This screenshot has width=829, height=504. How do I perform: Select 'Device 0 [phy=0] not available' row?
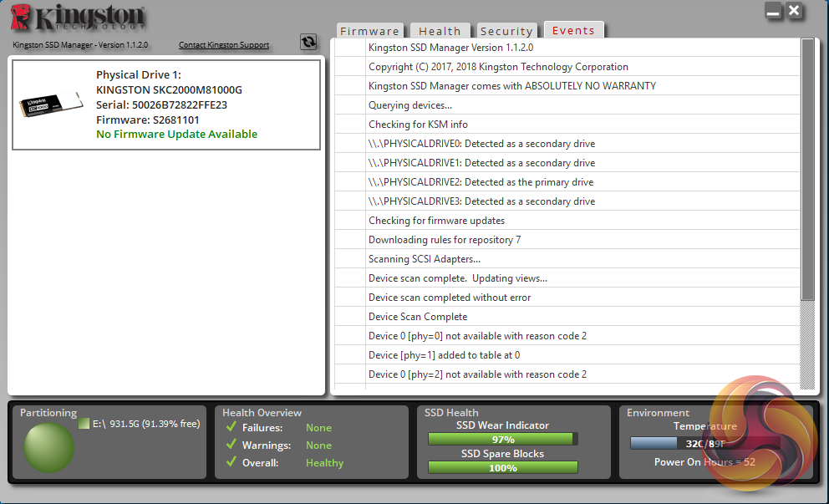(x=567, y=336)
